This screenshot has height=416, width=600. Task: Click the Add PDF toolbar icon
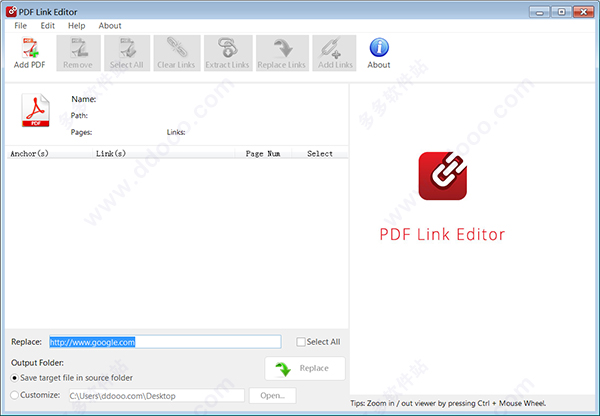(29, 53)
